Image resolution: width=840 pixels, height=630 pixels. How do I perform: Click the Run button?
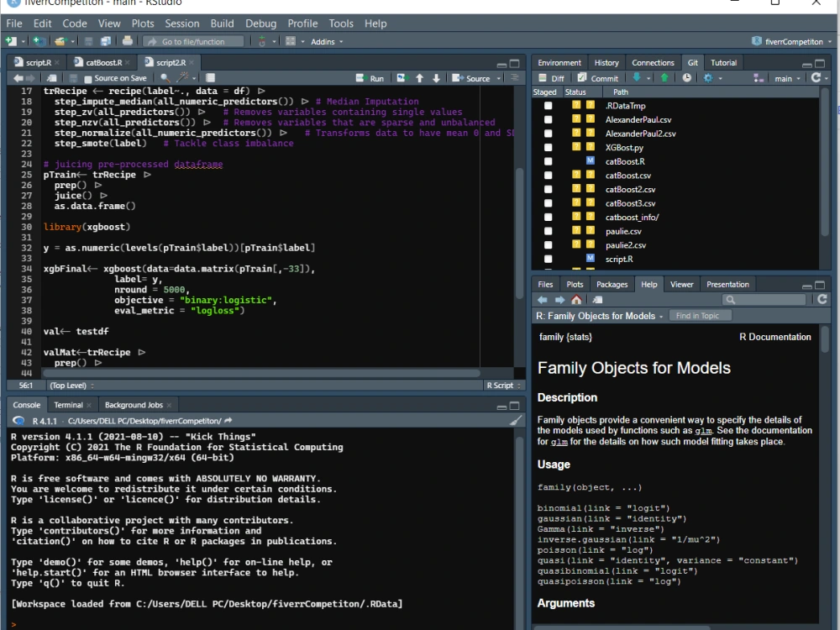pyautogui.click(x=370, y=78)
